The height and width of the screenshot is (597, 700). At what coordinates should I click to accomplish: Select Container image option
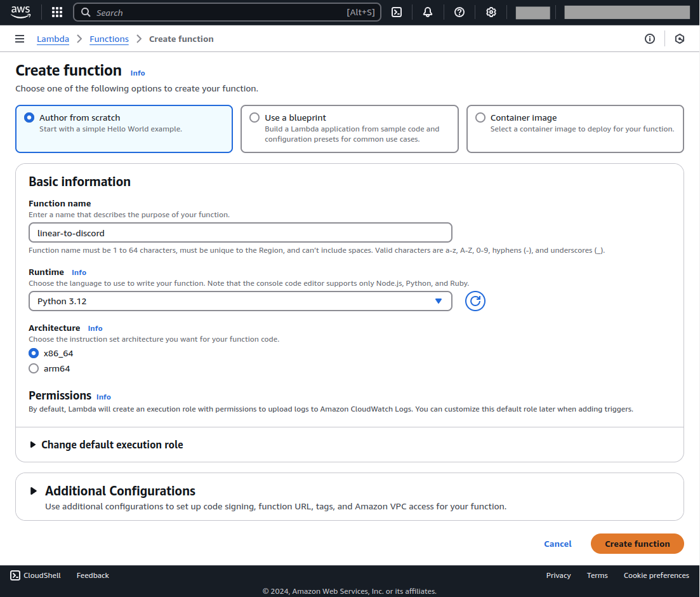[x=575, y=129]
